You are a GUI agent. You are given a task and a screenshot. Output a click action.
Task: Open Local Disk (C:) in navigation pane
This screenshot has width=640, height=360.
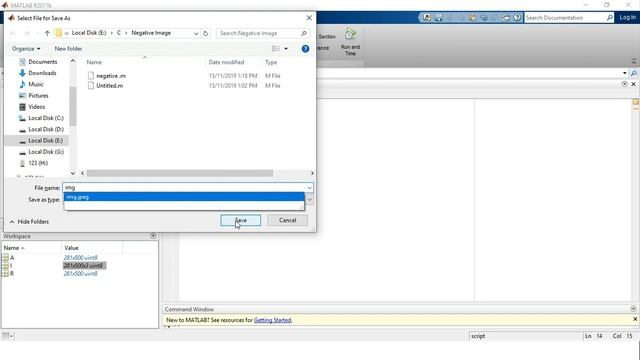(x=46, y=118)
